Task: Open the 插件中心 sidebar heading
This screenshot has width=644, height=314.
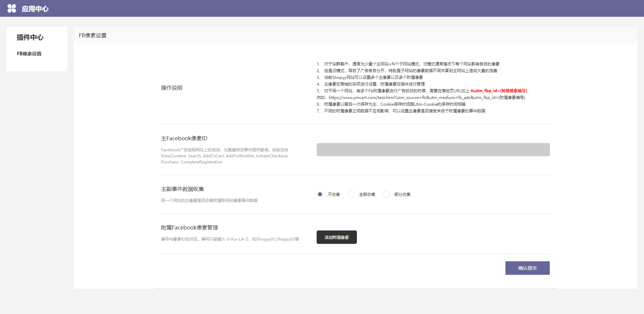Action: click(x=30, y=37)
